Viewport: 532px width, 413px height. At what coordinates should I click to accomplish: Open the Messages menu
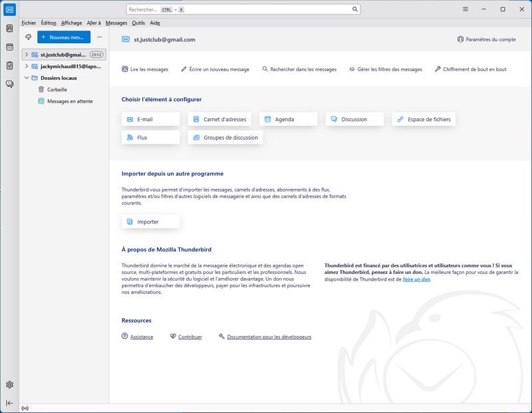point(116,23)
